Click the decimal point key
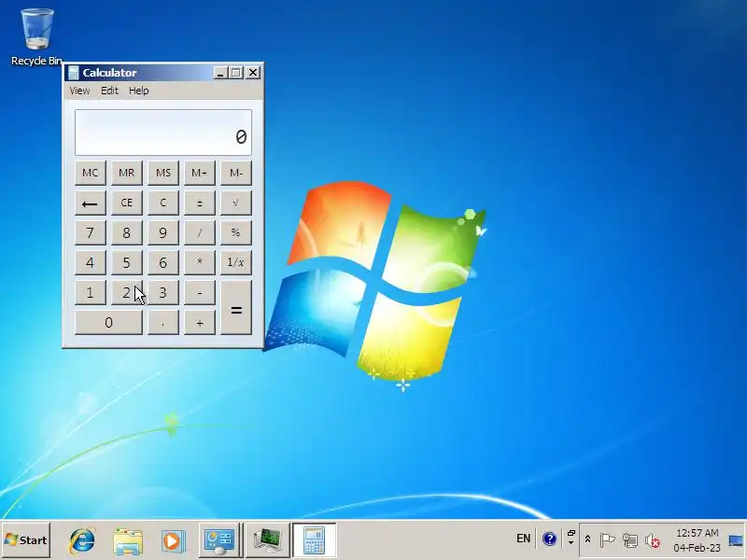The height and width of the screenshot is (560, 747). pyautogui.click(x=162, y=322)
